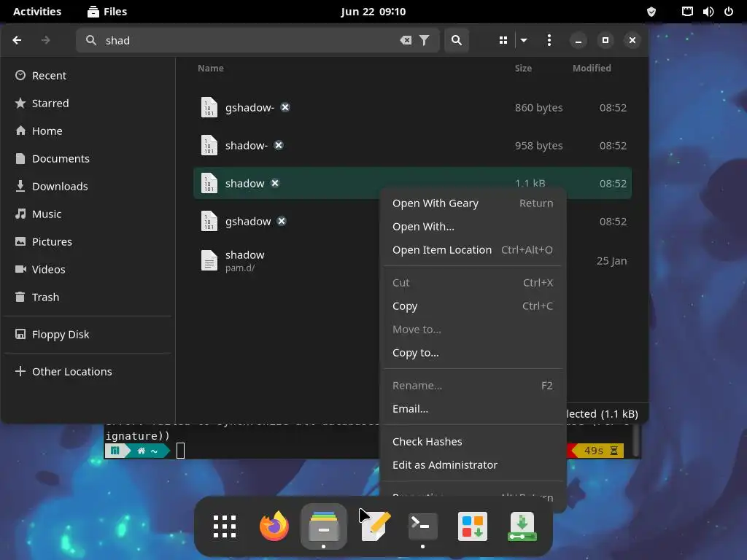Screen dimensions: 747x560
Task: Show applications grid in dock
Action: [x=225, y=526]
